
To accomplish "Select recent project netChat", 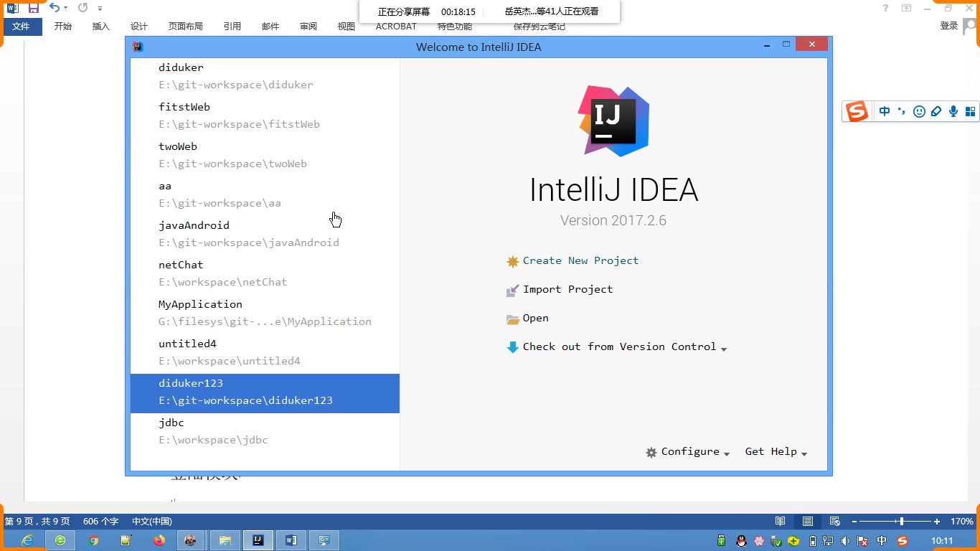I will (265, 273).
